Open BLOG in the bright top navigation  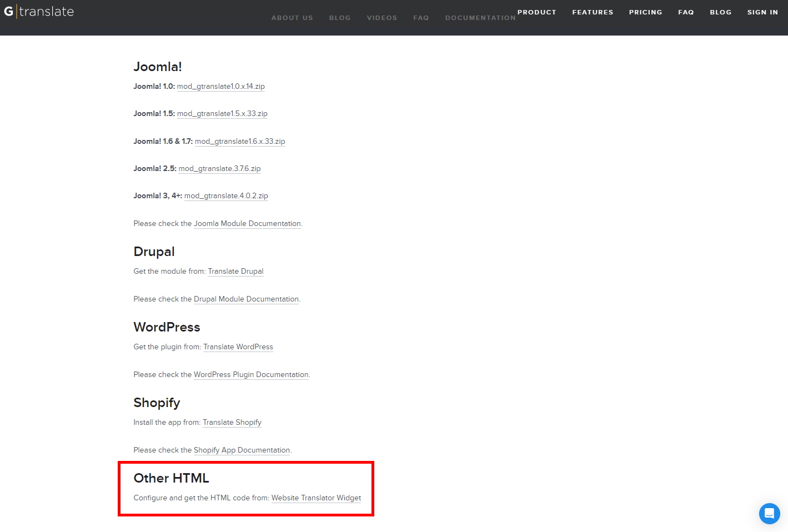tap(720, 12)
